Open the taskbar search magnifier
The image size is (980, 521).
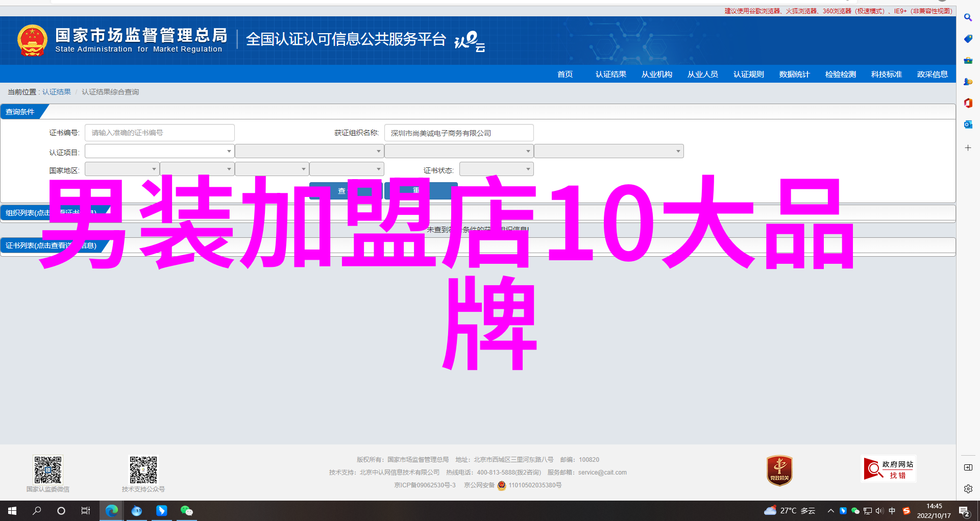coord(37,511)
